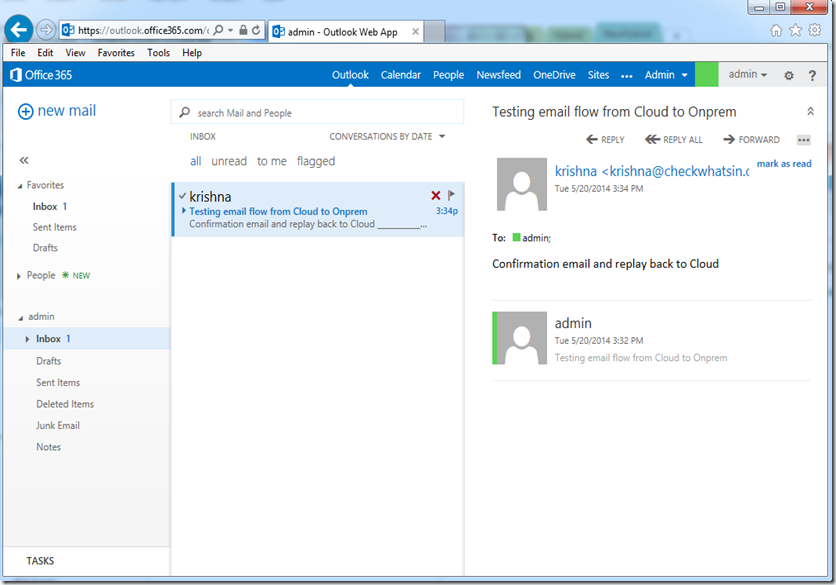This screenshot has width=836, height=585.
Task: Collapse the folder pane with double chevron
Action: 24,160
